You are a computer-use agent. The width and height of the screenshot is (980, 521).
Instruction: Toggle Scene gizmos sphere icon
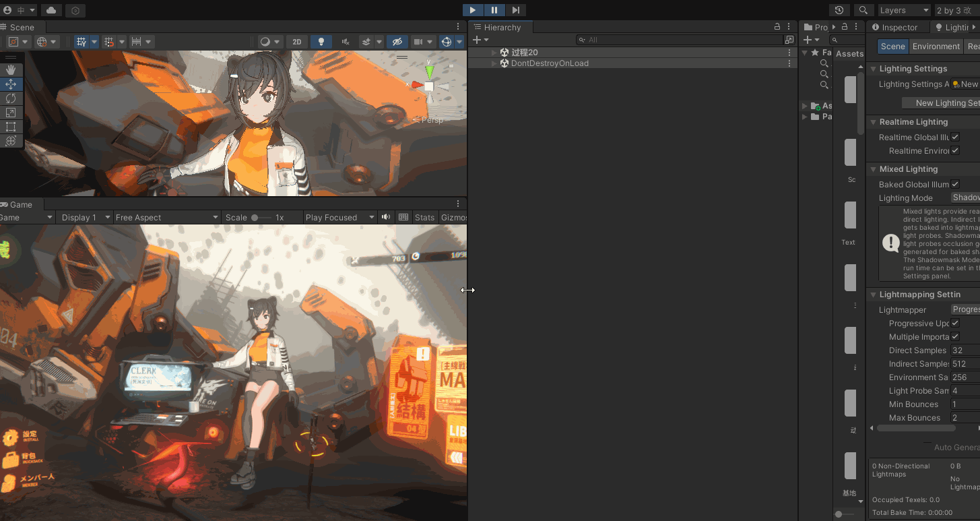click(447, 42)
